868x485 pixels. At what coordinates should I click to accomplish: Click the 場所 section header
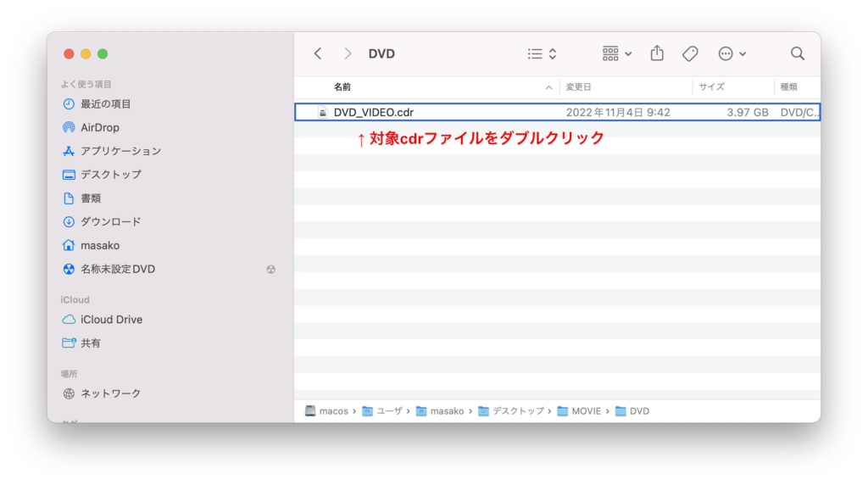(70, 374)
